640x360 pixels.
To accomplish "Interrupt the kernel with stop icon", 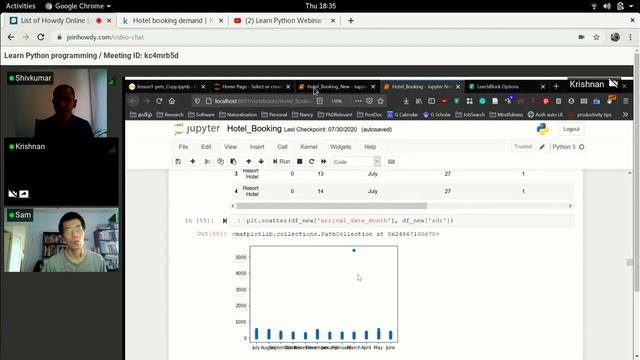I will (x=300, y=162).
